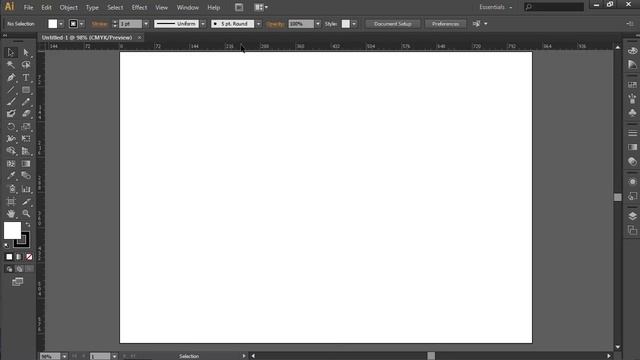Select the Eraser tool

point(26,114)
